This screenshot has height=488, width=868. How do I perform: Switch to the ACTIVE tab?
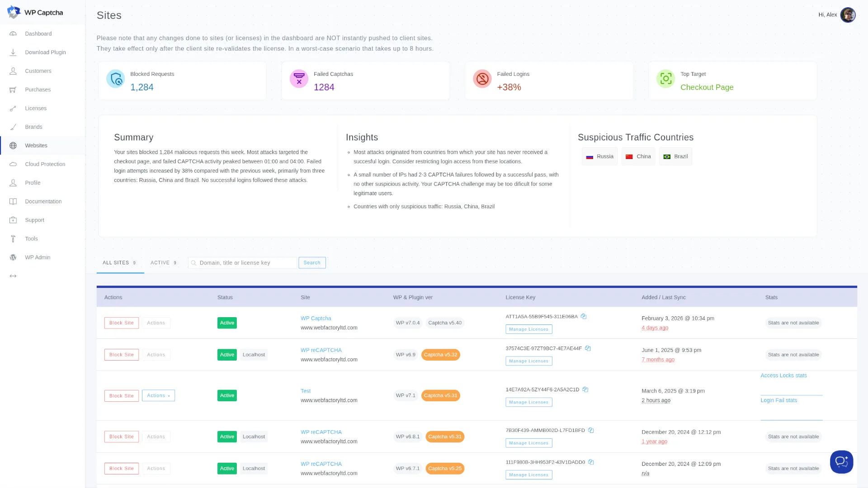[x=164, y=263]
